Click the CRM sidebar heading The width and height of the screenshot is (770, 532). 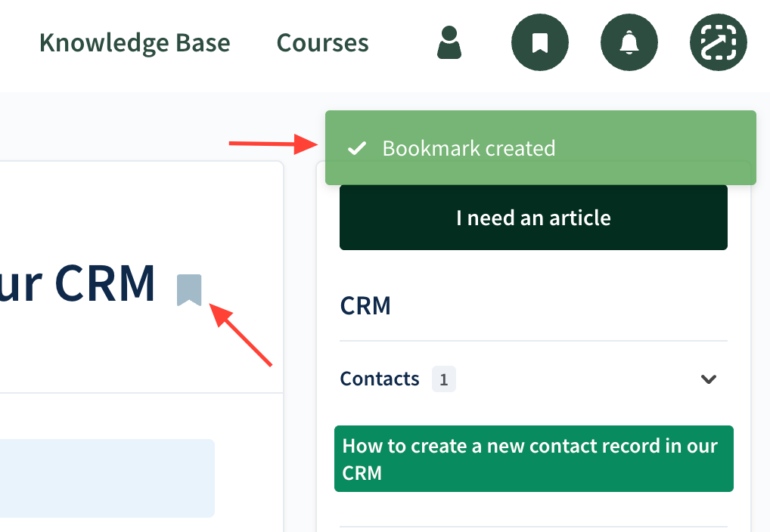366,306
